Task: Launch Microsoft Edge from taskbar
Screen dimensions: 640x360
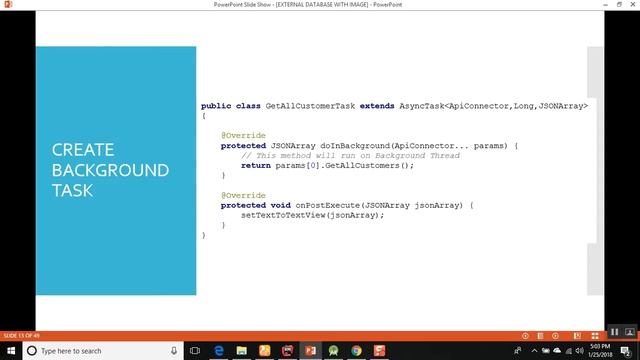Action: click(219, 351)
